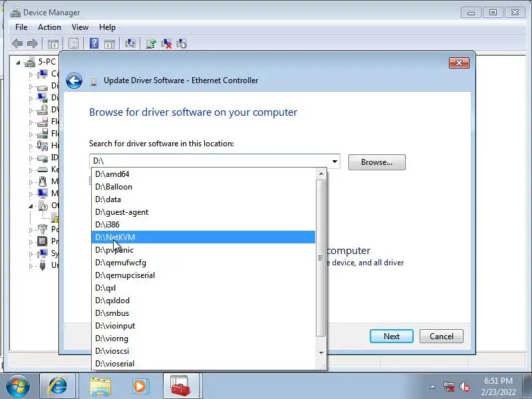The image size is (532, 399).
Task: Click the Processors chip icon in the tree
Action: 43,241
